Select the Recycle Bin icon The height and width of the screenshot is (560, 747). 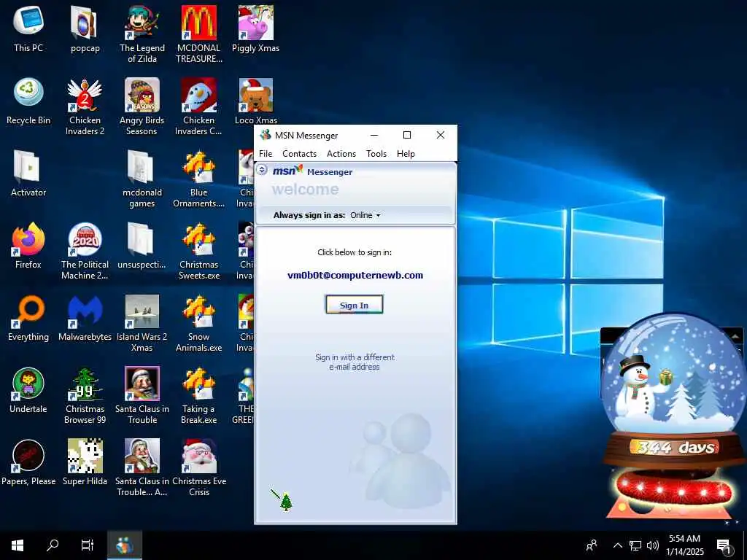(x=28, y=101)
